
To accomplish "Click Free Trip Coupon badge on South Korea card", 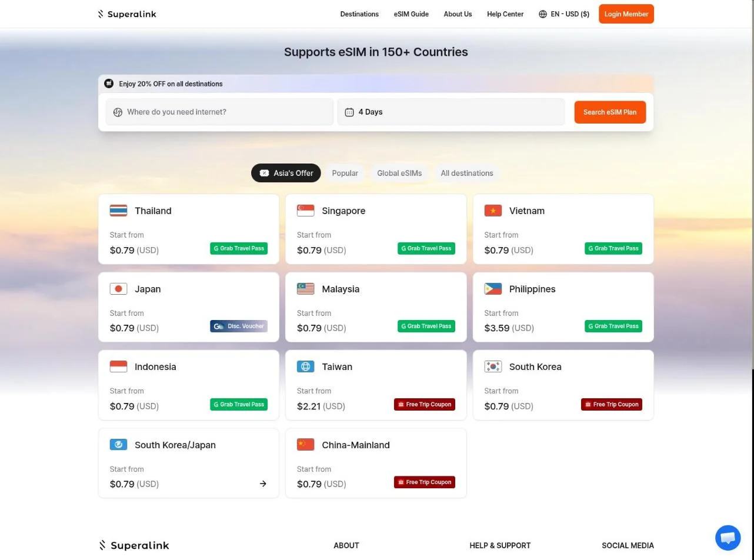I will (612, 404).
